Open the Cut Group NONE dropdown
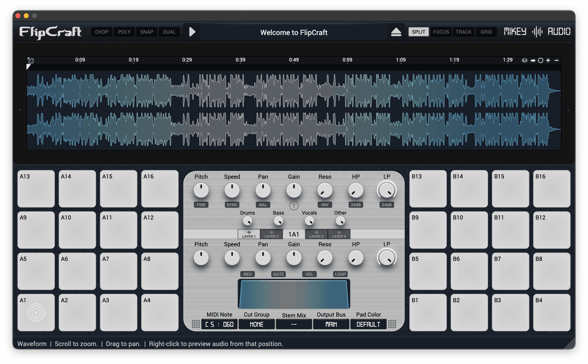588x364 pixels. point(256,324)
